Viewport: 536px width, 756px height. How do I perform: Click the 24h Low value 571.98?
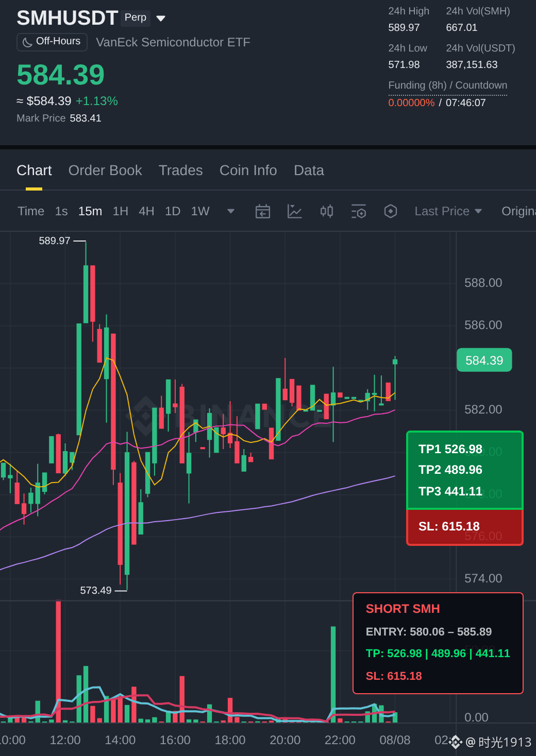[404, 64]
